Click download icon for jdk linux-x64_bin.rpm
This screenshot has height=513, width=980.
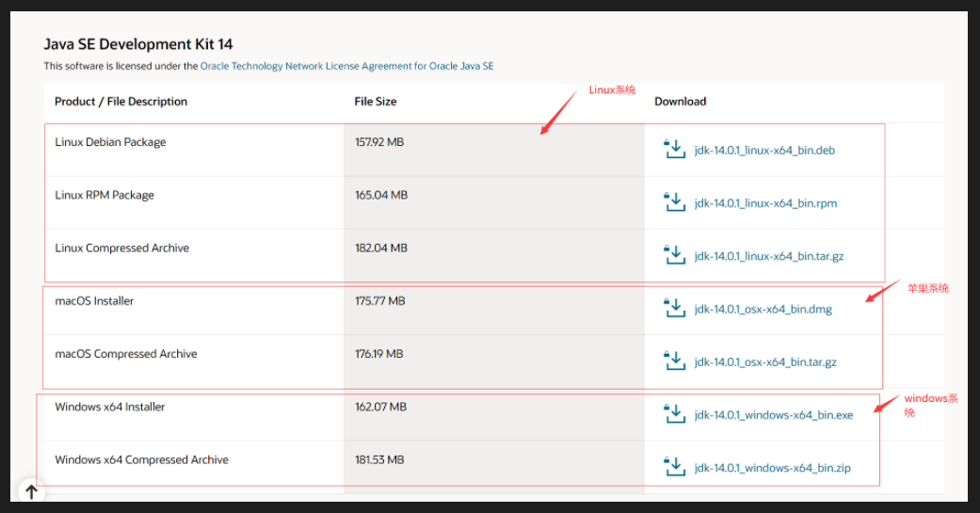click(674, 201)
